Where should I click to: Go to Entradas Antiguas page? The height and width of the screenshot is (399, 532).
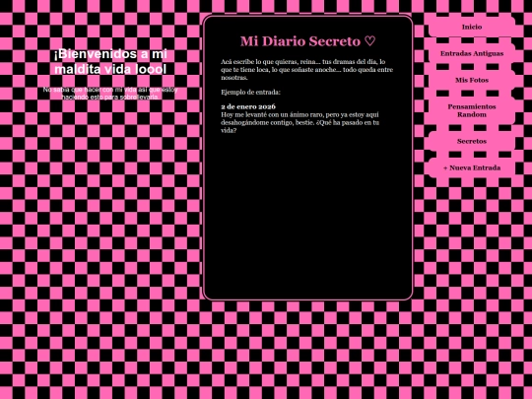[x=472, y=53]
